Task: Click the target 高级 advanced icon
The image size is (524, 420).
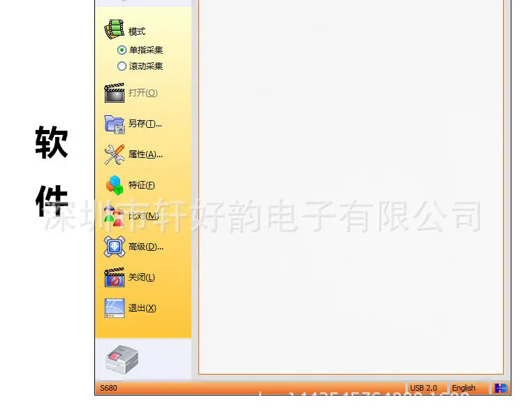Action: (115, 247)
